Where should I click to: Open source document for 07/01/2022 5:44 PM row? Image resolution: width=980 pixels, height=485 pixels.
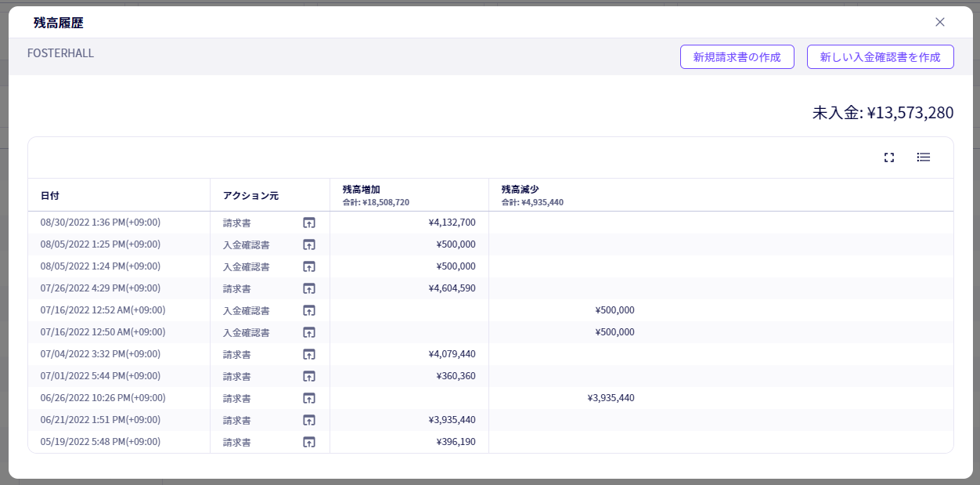pos(309,376)
